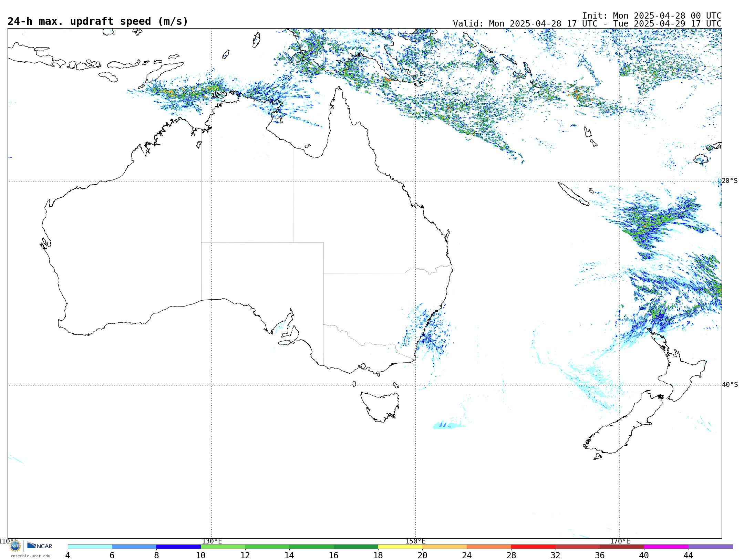This screenshot has width=744, height=560.
Task: Click the NCAR logo
Action: [40, 546]
